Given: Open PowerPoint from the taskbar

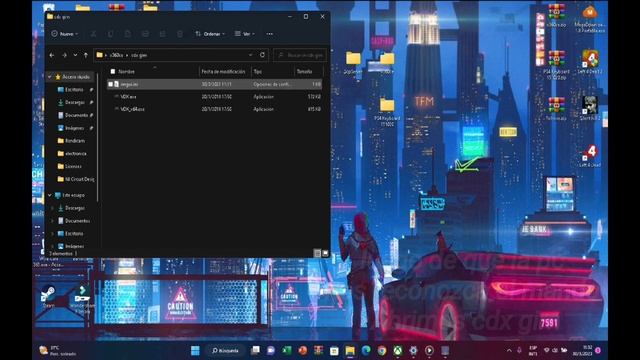Looking at the screenshot, I should point(302,350).
